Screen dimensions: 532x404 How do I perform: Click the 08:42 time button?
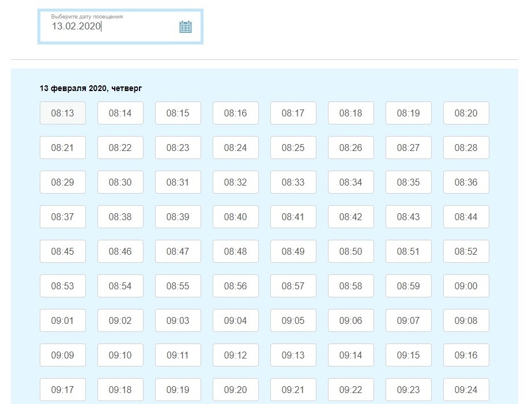click(x=351, y=217)
